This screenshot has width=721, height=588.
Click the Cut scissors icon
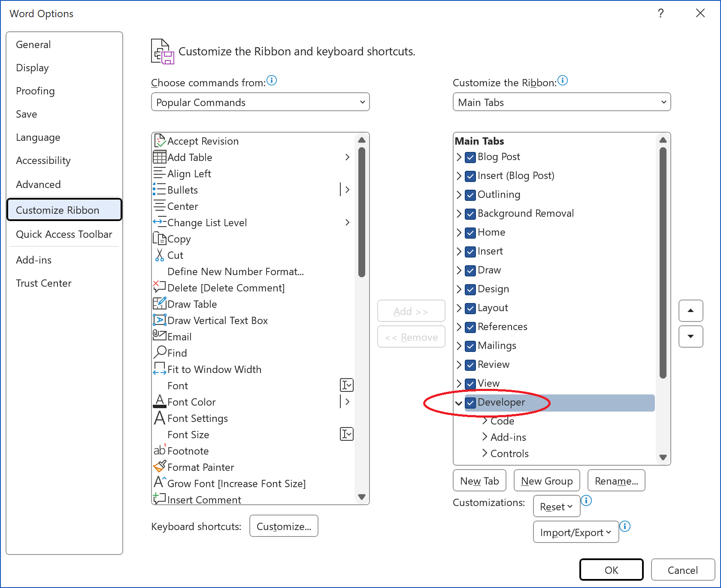point(160,255)
